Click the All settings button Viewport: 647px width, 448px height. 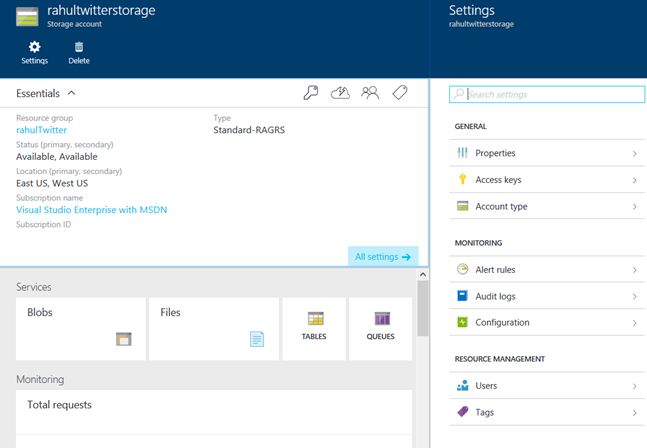point(383,257)
